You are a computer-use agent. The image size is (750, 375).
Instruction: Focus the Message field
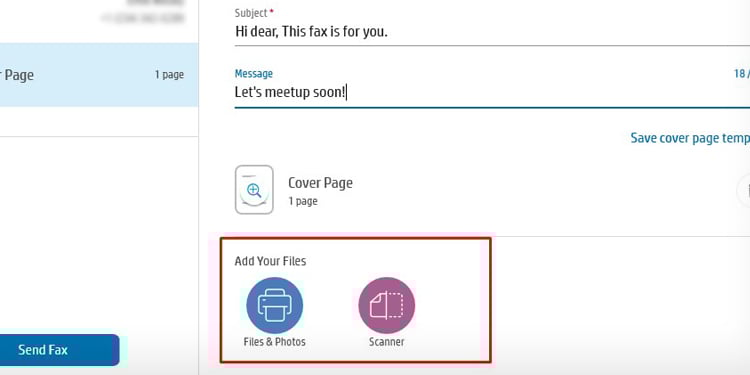tap(492, 92)
